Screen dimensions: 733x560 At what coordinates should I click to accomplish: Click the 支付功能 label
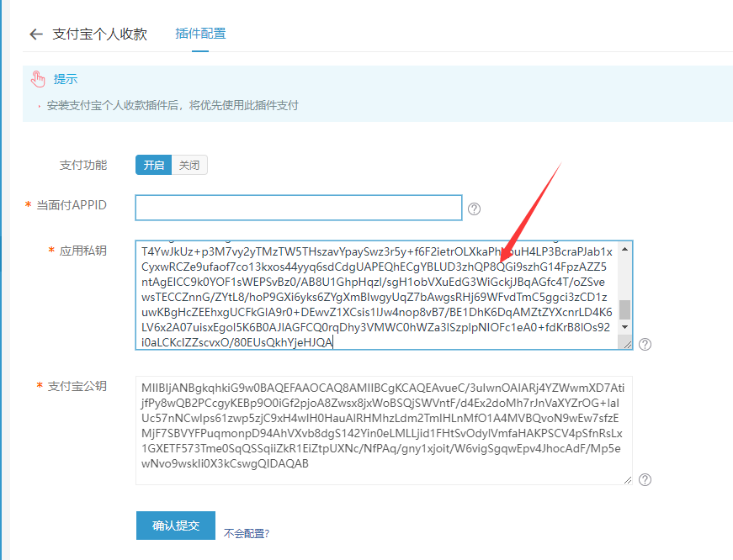click(x=83, y=165)
